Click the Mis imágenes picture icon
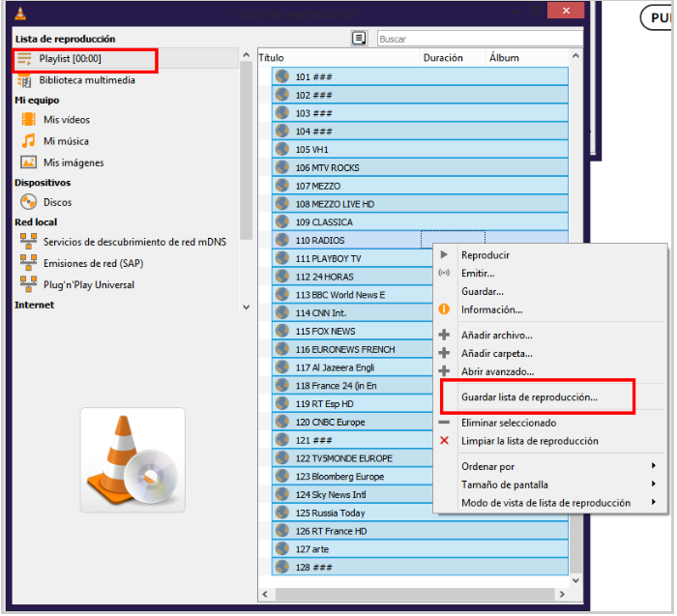 coord(28,162)
